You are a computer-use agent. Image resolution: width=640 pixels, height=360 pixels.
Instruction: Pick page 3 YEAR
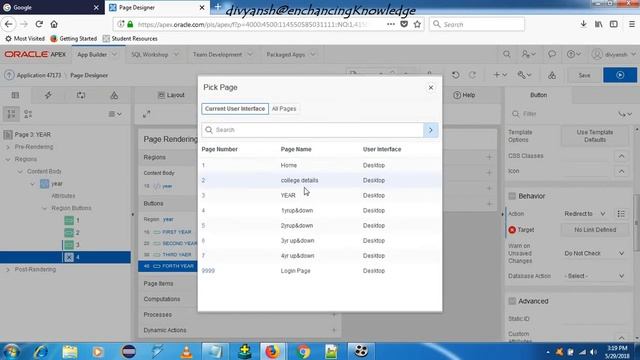[x=320, y=196]
